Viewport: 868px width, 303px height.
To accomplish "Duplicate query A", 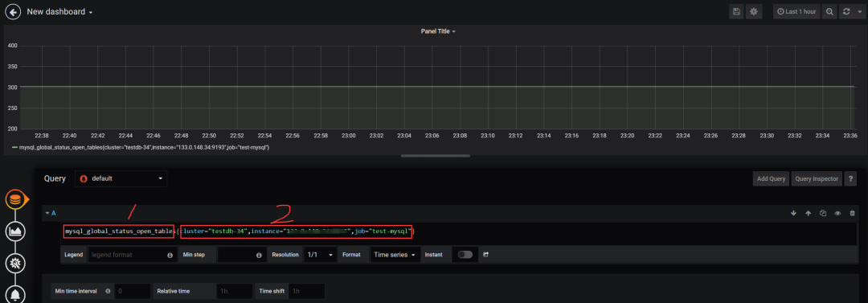I will point(823,213).
